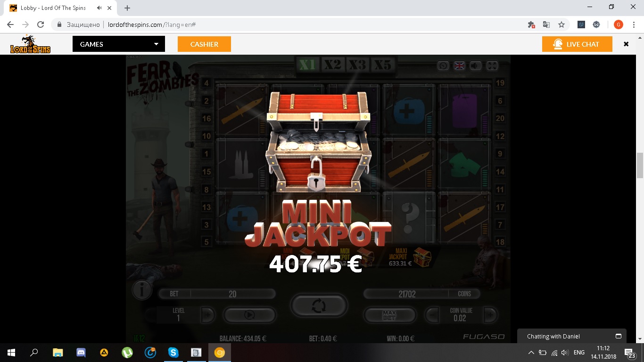Screen dimensions: 644x362
Task: Expand the GAMES dropdown menu
Action: point(119,44)
